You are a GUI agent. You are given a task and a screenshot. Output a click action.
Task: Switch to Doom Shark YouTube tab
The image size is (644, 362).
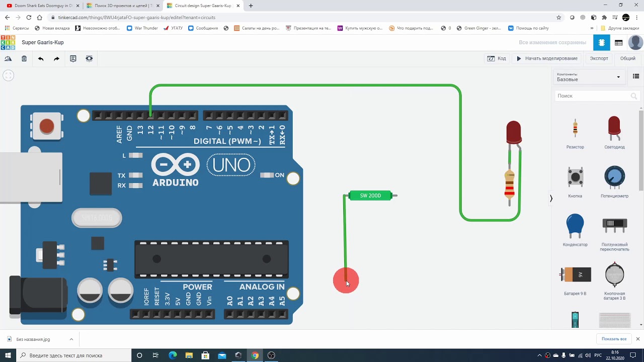coord(43,6)
